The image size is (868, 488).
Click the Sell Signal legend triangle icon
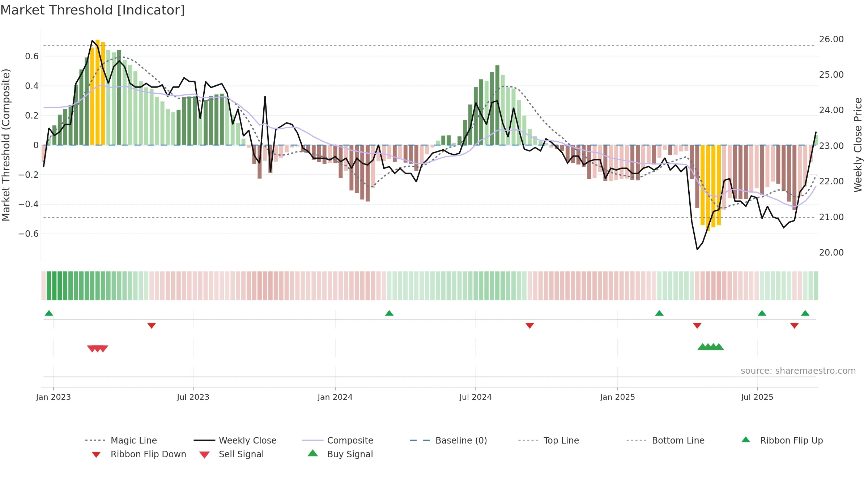(x=204, y=455)
